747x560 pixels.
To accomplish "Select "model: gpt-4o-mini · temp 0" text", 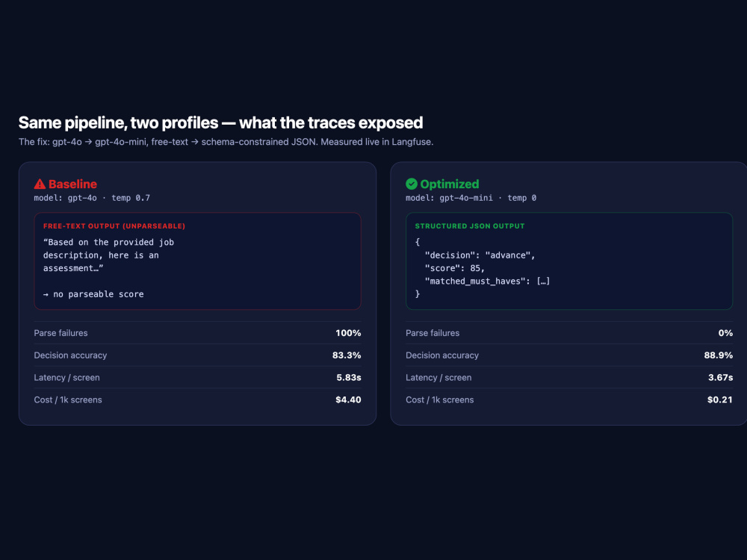I will coord(471,198).
